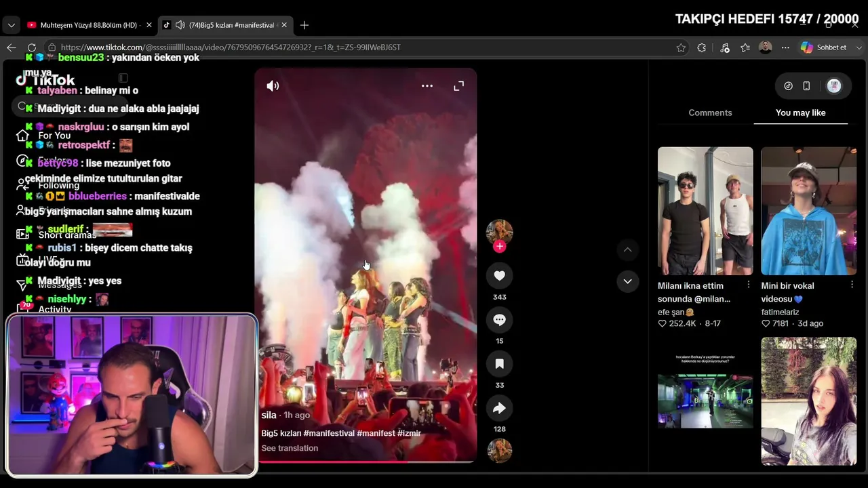Open options menu for Milanı ikna ettim video
Screen dimensions: 868x488
(x=749, y=285)
